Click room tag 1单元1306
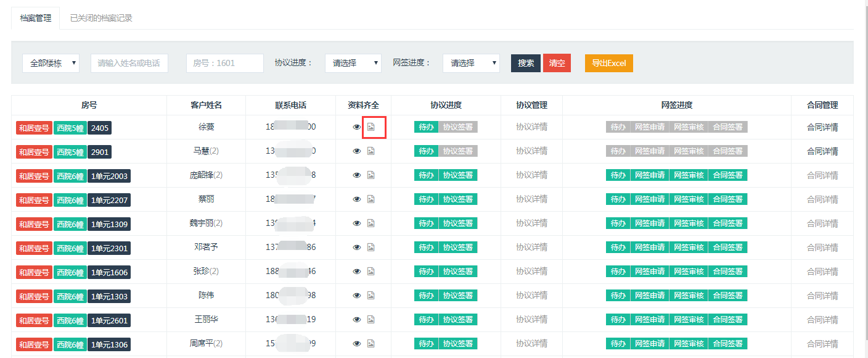This screenshot has height=358, width=868. 109,344
